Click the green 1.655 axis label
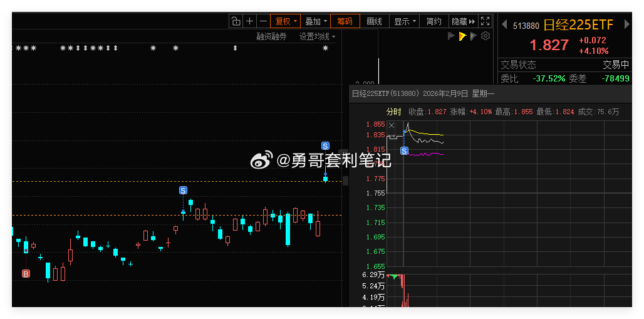The height and width of the screenshot is (319, 644). click(x=377, y=266)
